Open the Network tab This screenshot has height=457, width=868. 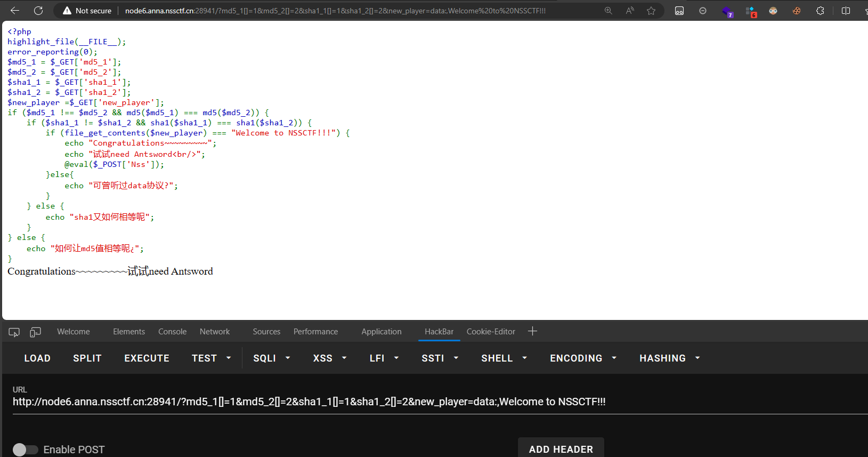[215, 332]
